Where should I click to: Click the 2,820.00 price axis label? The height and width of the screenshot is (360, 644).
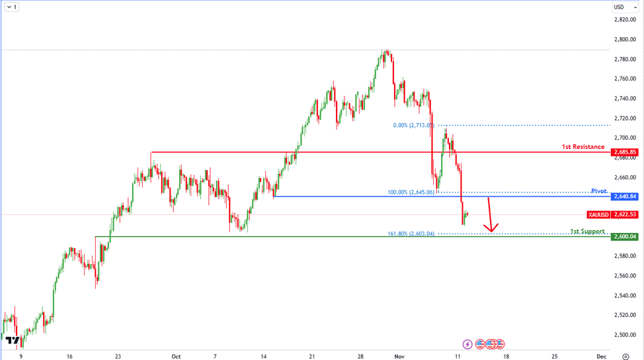pyautogui.click(x=625, y=20)
